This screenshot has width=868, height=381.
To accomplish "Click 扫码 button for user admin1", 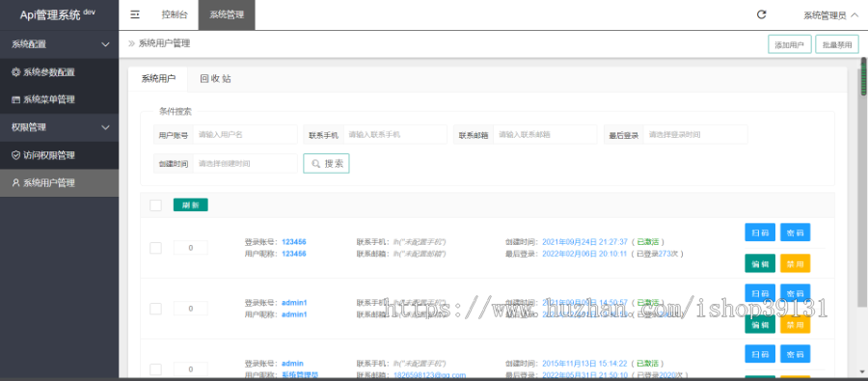I will click(x=760, y=293).
